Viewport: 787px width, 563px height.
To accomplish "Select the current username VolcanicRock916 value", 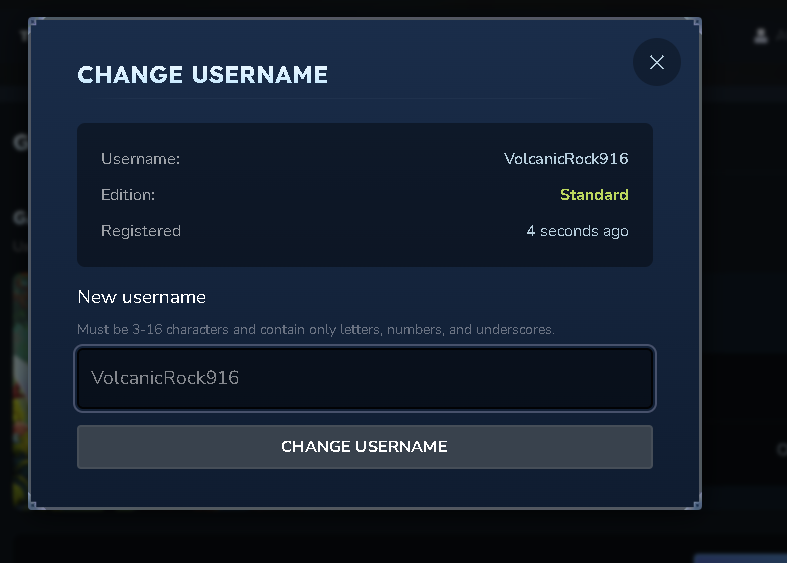I will (x=566, y=159).
